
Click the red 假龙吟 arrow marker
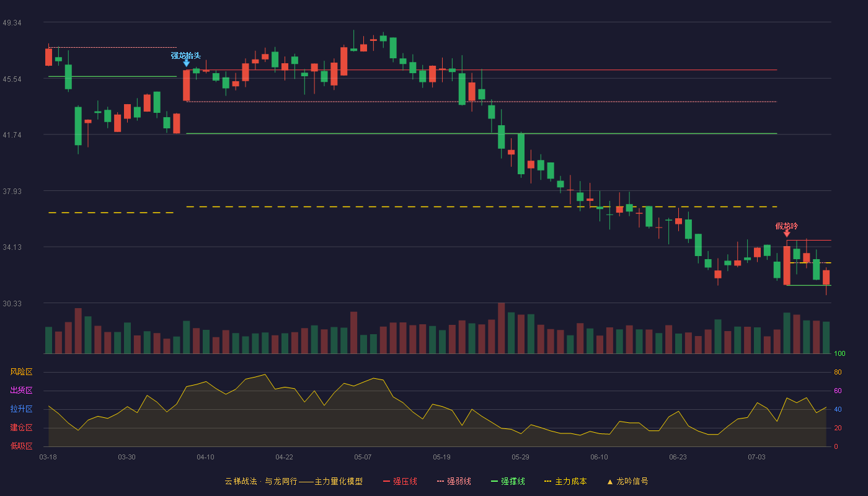[x=787, y=233]
